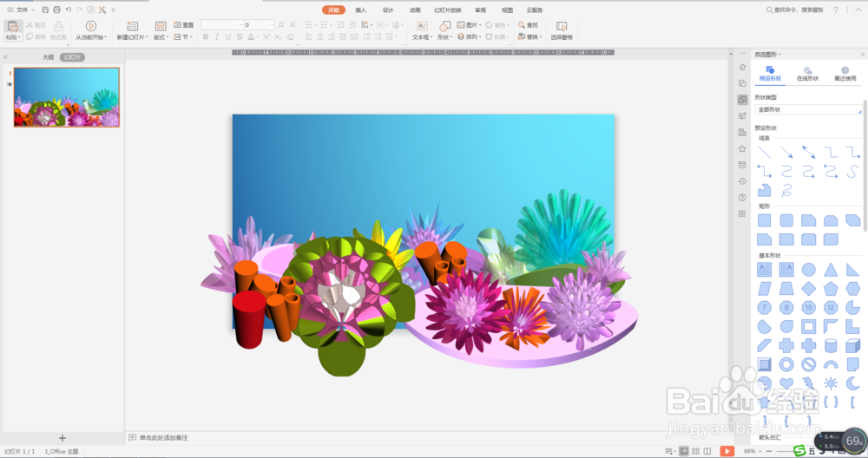868x458 pixels.
Task: Click the Help question mark icon
Action: 835,10
